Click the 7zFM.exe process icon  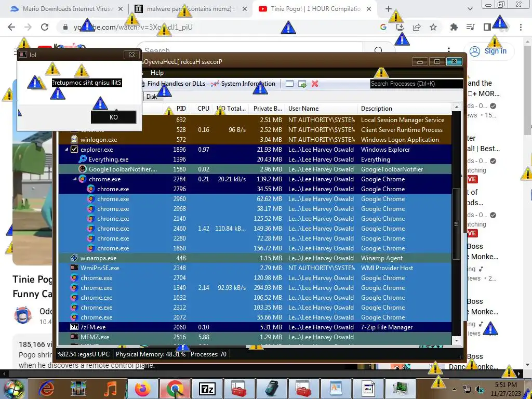point(74,327)
